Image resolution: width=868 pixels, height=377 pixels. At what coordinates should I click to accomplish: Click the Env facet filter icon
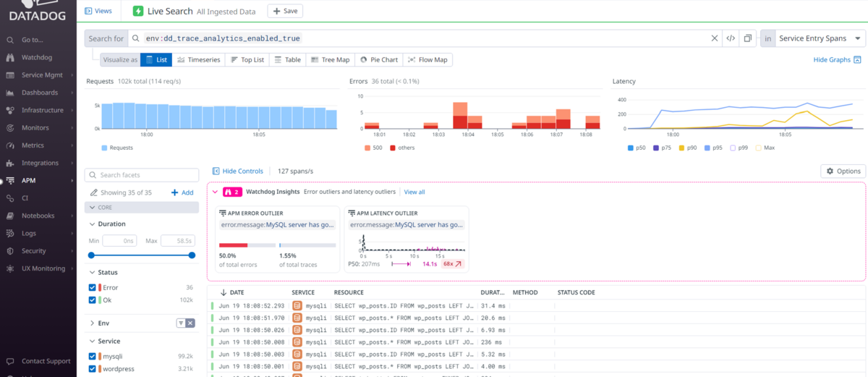[x=181, y=323]
